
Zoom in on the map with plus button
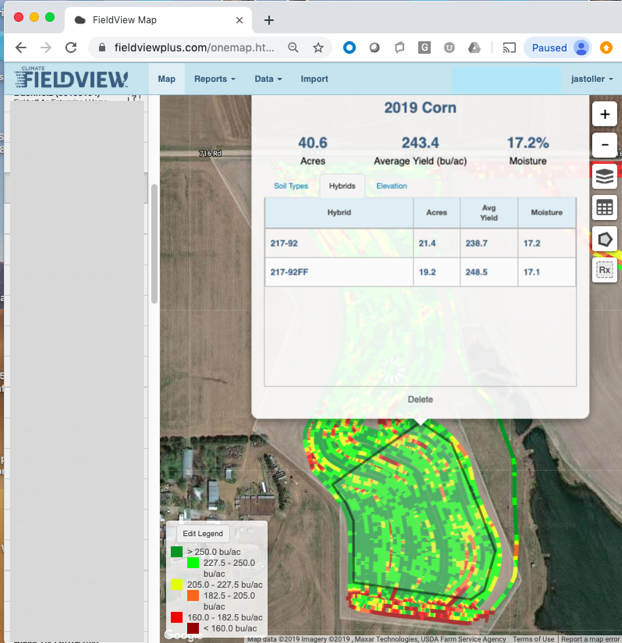click(x=604, y=114)
